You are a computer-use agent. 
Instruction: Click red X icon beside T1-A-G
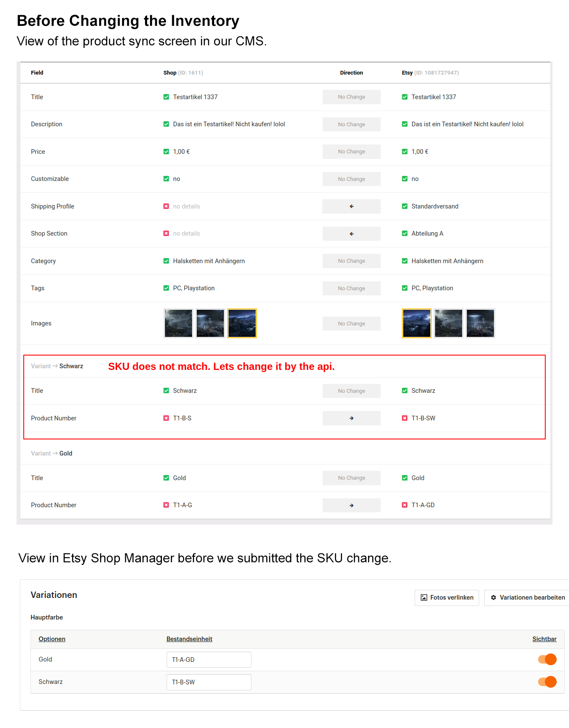coord(166,505)
